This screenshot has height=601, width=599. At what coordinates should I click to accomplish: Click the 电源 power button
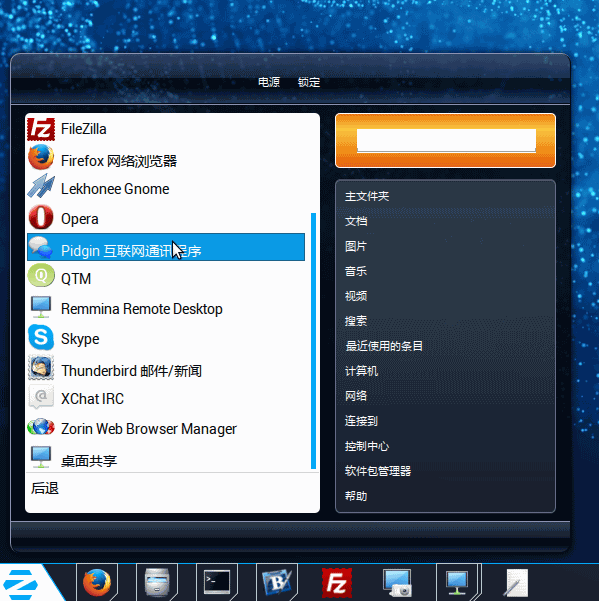point(269,82)
